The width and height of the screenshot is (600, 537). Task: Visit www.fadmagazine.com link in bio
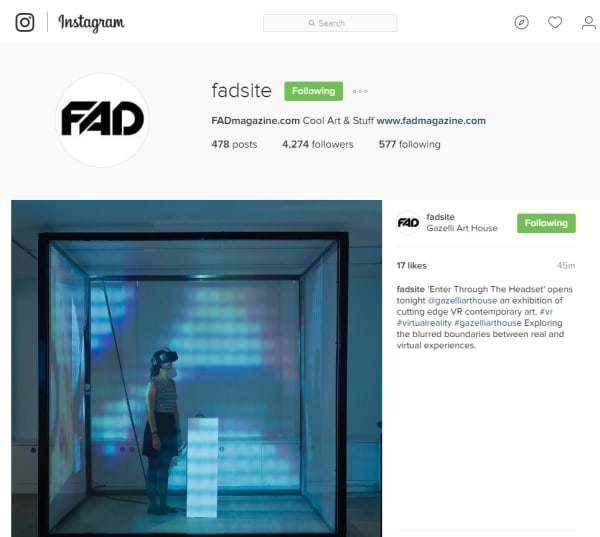[431, 121]
